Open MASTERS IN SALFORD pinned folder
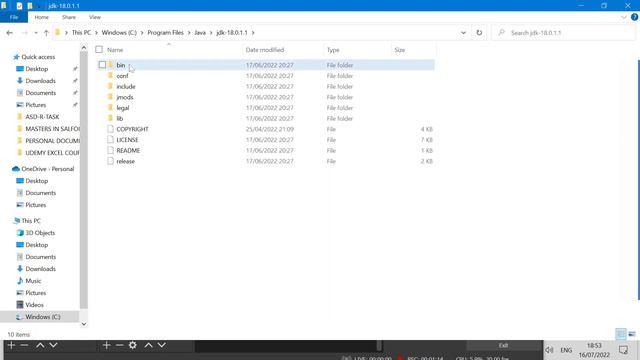 pos(52,129)
